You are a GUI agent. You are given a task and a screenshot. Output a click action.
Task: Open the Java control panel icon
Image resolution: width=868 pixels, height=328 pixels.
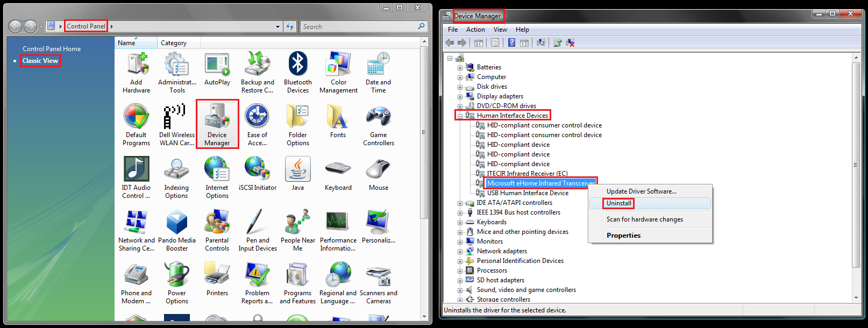click(297, 174)
